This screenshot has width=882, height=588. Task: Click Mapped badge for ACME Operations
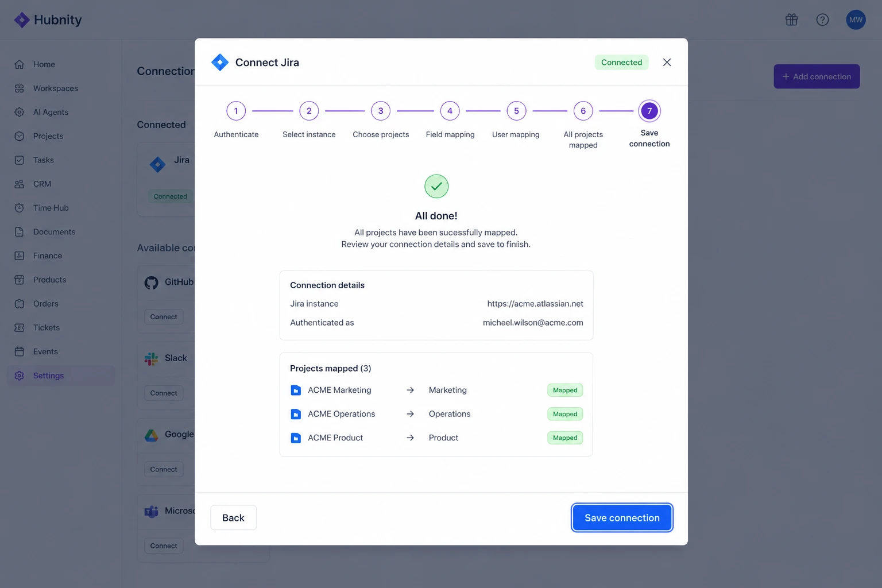click(x=565, y=414)
